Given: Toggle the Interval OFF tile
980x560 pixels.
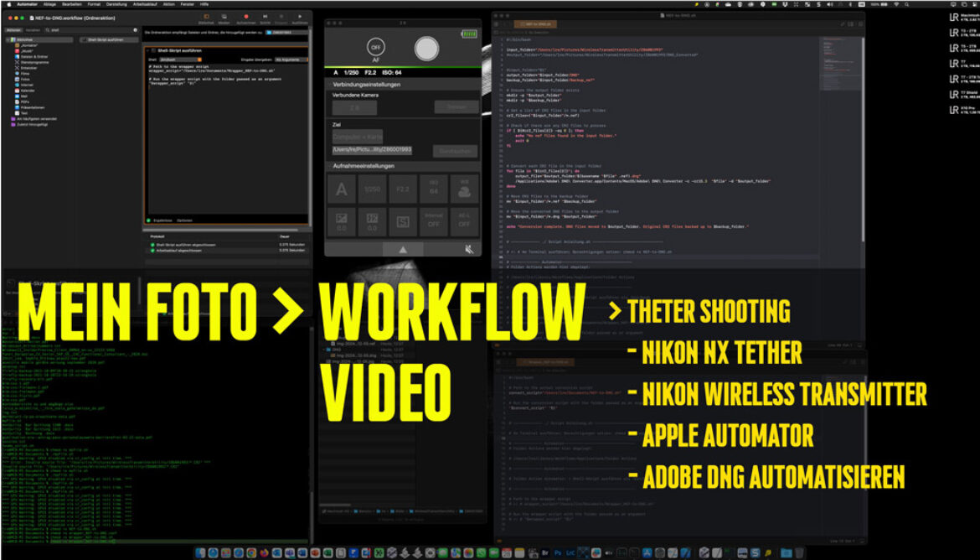Looking at the screenshot, I should pyautogui.click(x=434, y=221).
